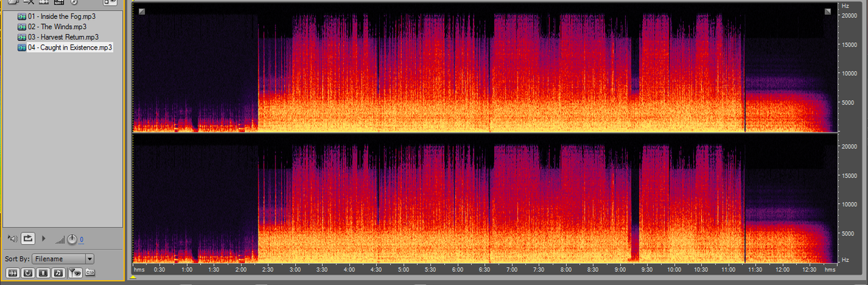
Task: Open the Sort By Filename combo box
Action: click(62, 259)
